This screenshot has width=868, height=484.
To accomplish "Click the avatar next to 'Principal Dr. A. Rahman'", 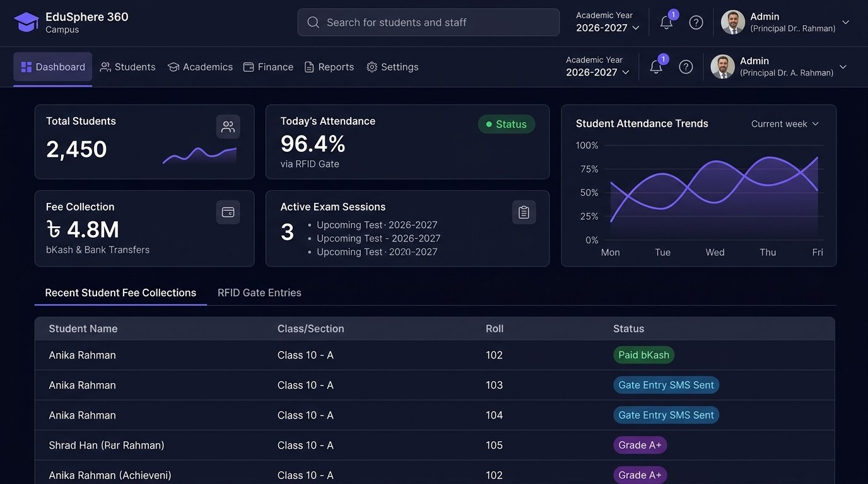I will coord(723,67).
